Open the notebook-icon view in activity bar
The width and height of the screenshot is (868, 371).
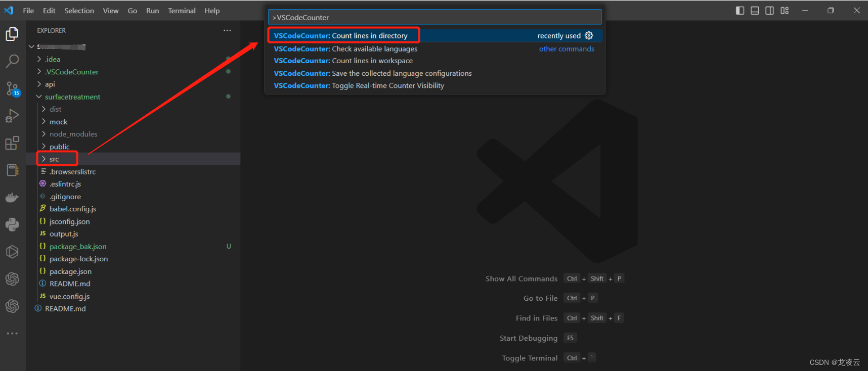click(x=12, y=170)
